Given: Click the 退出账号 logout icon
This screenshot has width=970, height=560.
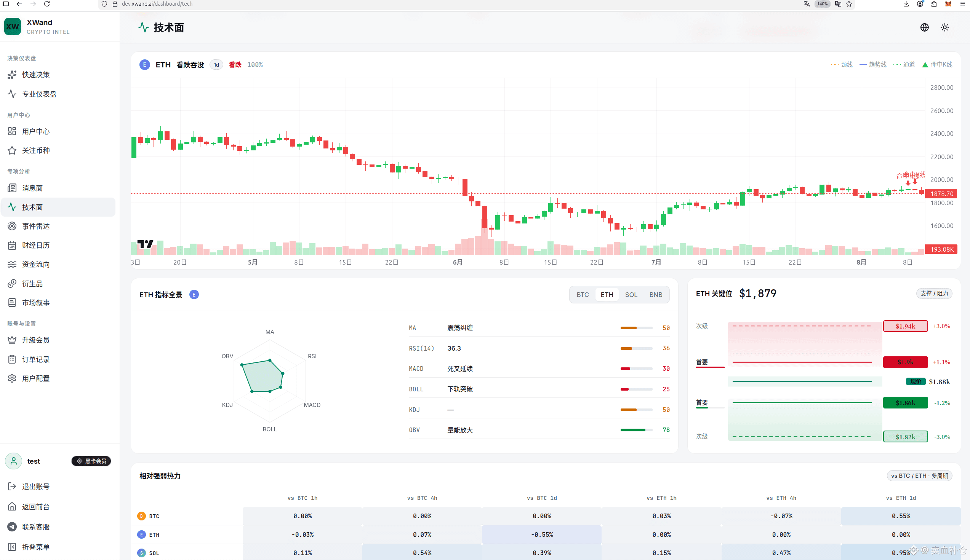Looking at the screenshot, I should pos(12,487).
